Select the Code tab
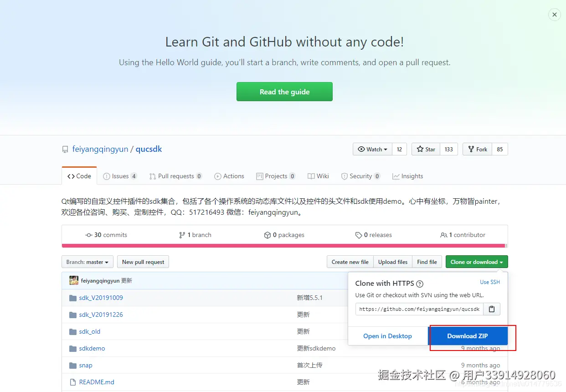566x392 pixels. click(x=79, y=176)
